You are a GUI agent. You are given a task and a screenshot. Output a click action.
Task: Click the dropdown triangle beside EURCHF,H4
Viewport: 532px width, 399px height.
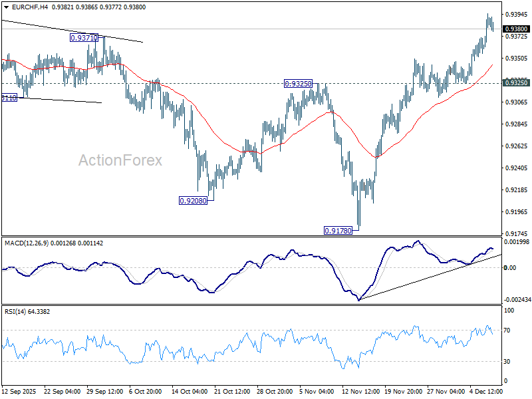pyautogui.click(x=6, y=7)
